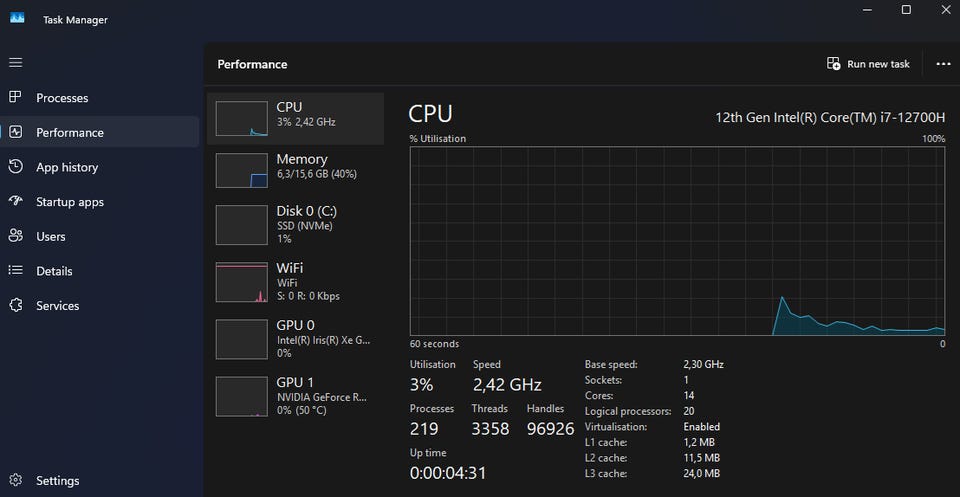Click the Users people icon

coord(15,236)
